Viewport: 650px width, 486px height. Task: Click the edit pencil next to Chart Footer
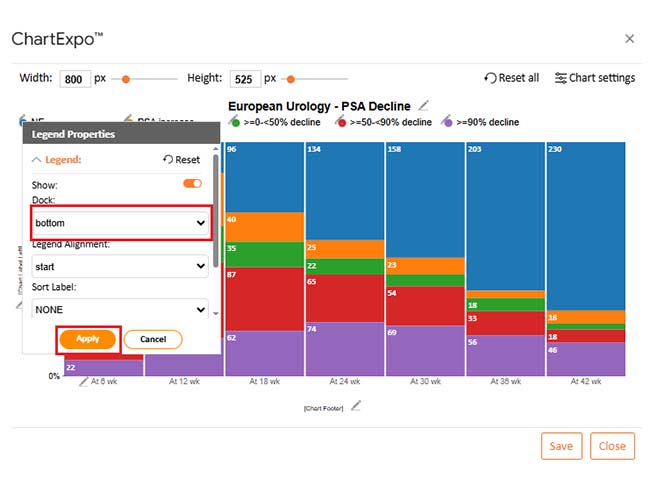click(x=356, y=406)
